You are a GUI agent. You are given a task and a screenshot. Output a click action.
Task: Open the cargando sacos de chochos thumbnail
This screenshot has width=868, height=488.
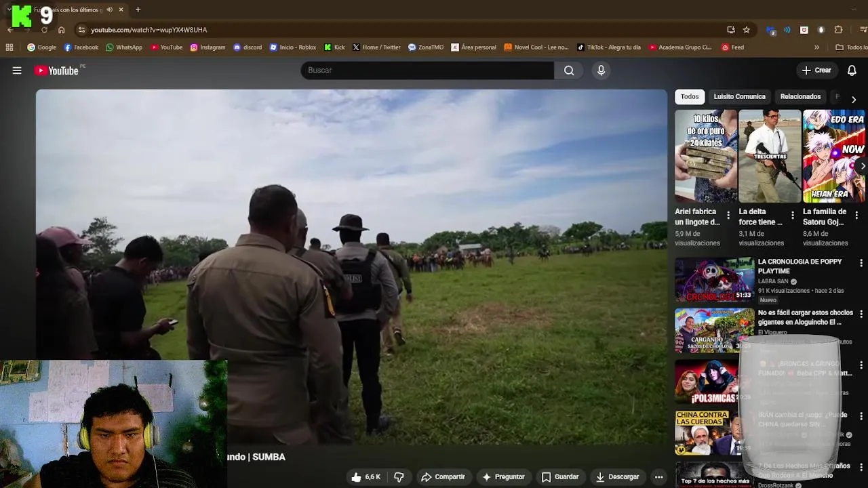coord(714,331)
